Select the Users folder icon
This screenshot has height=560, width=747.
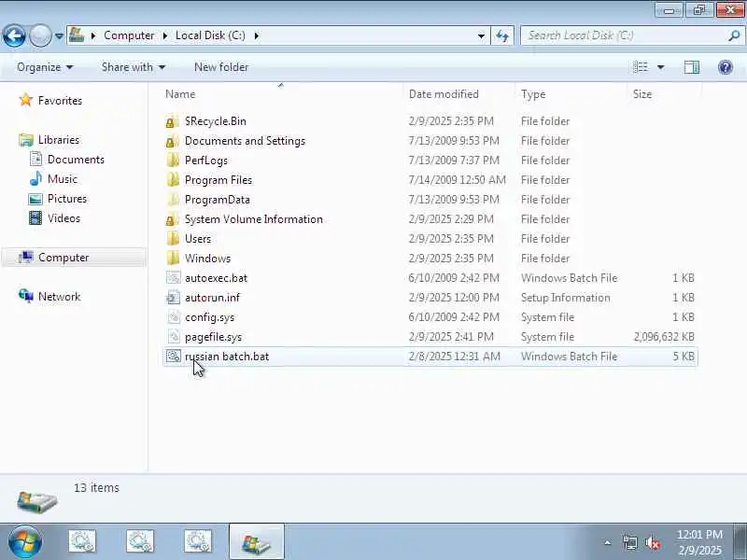coord(173,239)
